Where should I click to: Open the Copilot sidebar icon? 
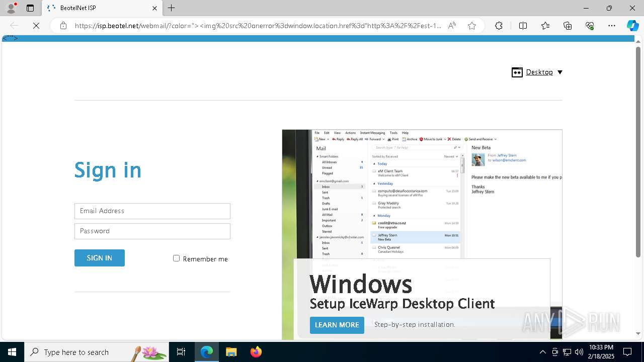pyautogui.click(x=632, y=26)
